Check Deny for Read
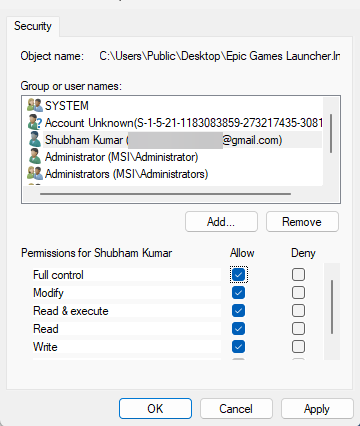The height and width of the screenshot is (426, 360). pos(298,329)
